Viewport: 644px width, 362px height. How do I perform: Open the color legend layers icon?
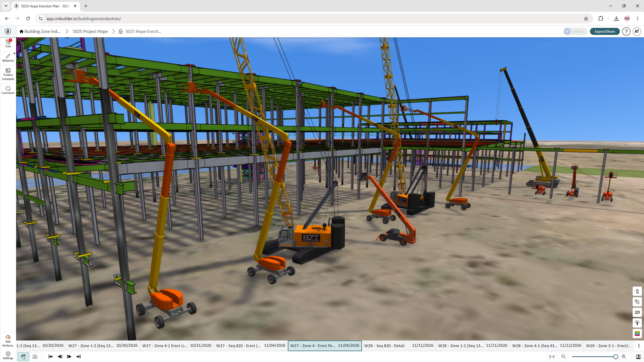(637, 333)
